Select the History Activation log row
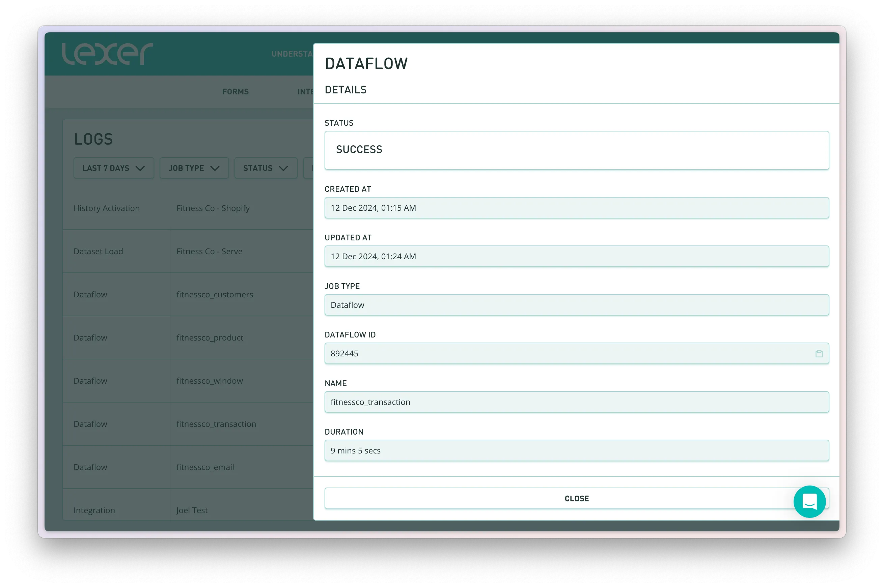884x588 pixels. click(x=107, y=208)
